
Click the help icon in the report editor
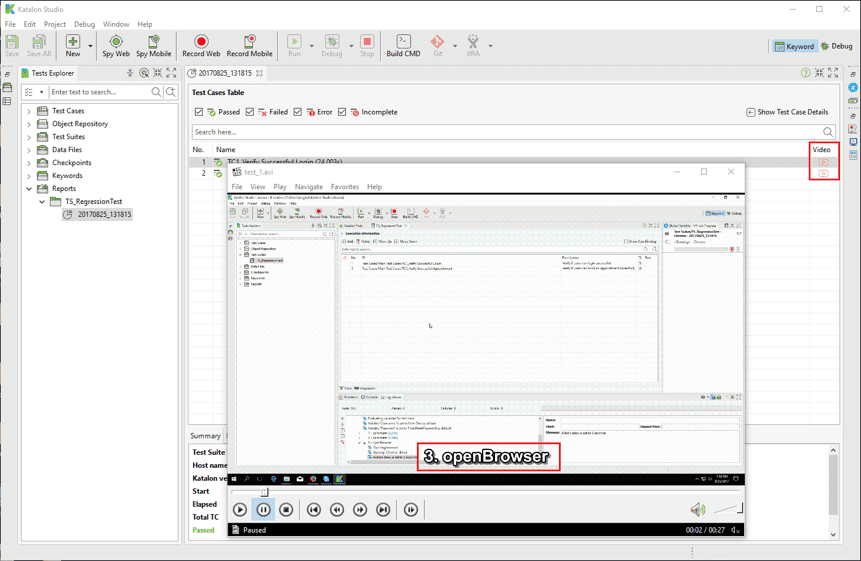(805, 73)
